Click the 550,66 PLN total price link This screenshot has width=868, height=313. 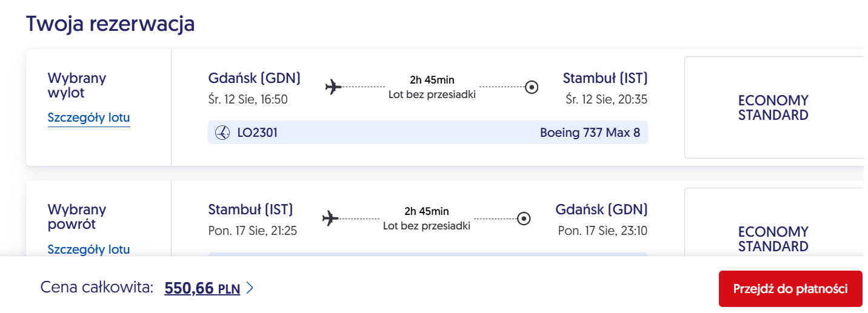tap(202, 289)
